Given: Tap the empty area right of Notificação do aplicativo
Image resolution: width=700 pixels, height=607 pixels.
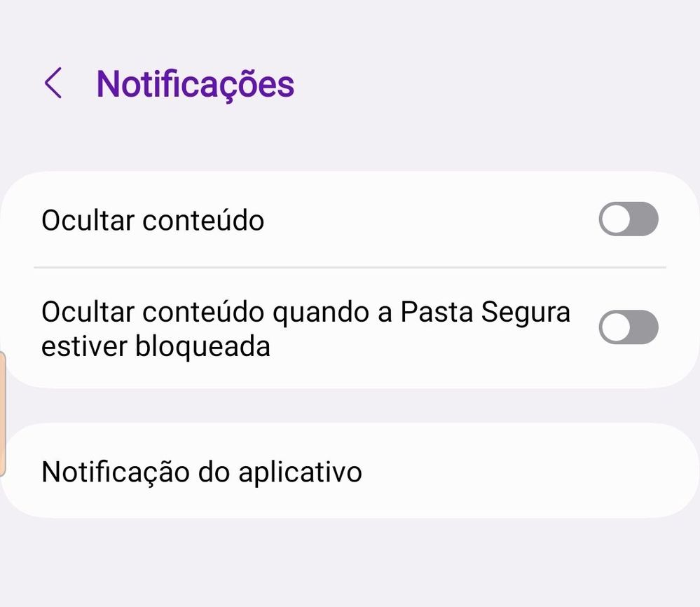Looking at the screenshot, I should pos(527,471).
